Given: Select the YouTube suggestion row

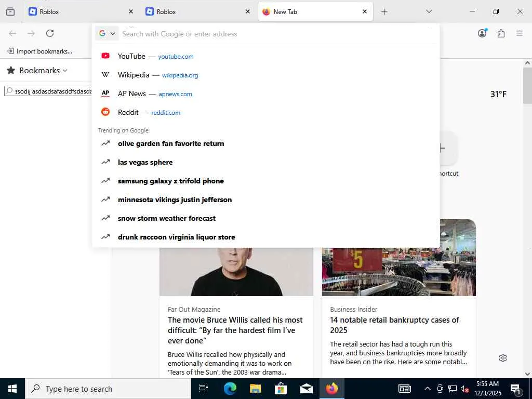Looking at the screenshot, I should [265, 56].
